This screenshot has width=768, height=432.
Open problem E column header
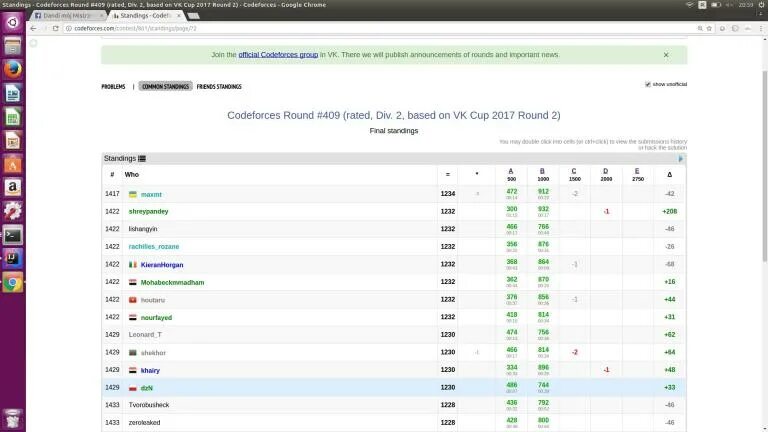[637, 171]
